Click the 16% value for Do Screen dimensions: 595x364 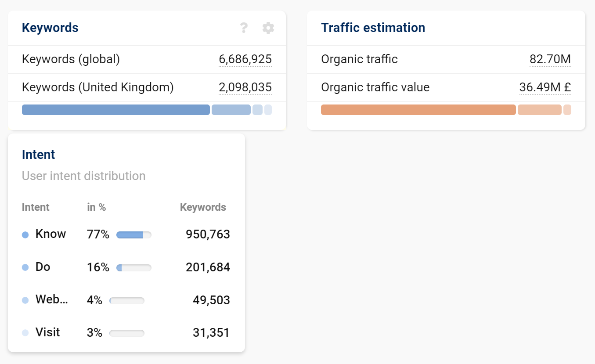tap(98, 267)
